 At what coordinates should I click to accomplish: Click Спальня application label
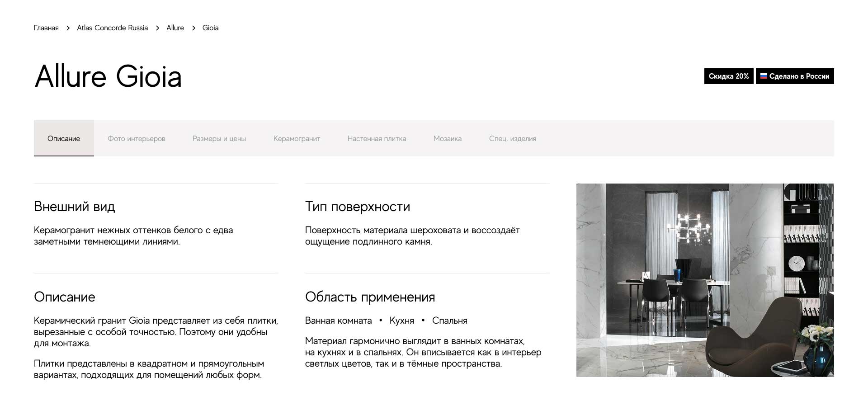(450, 321)
